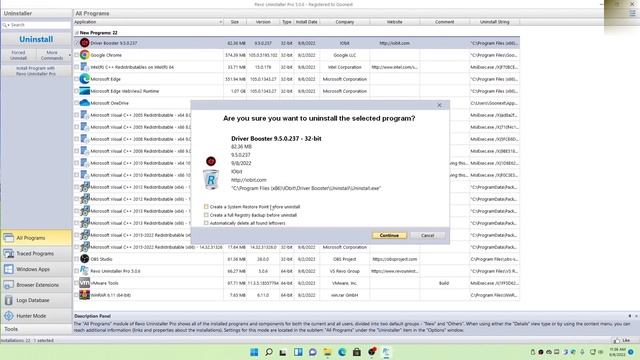The height and width of the screenshot is (360, 640).
Task: Switch to Traced Programs module
Action: click(x=36, y=253)
